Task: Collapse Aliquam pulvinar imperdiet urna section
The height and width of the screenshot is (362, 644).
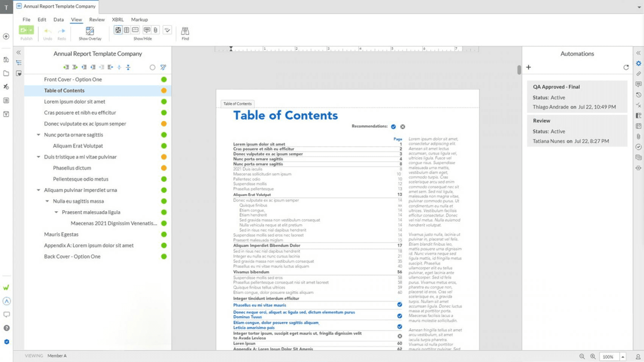Action: click(38, 190)
